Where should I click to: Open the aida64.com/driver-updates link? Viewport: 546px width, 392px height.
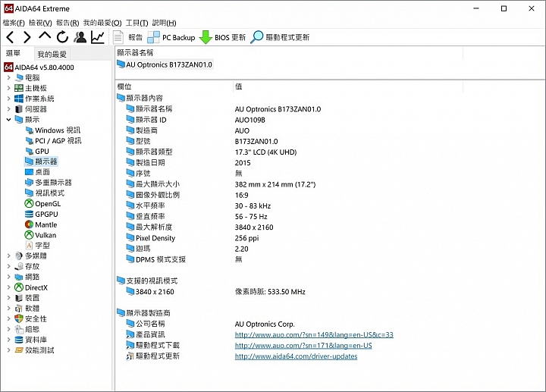tap(296, 356)
